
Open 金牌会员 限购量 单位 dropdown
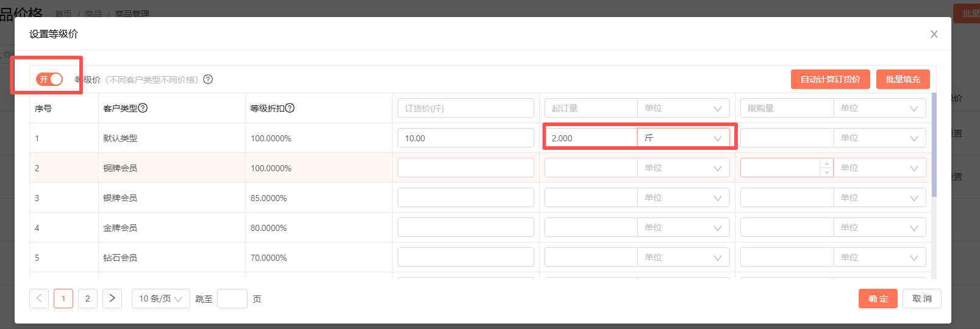coord(880,227)
